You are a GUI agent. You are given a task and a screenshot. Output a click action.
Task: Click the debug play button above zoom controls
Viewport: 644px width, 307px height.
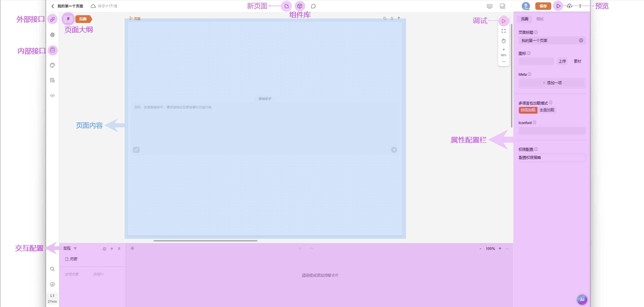pos(504,21)
